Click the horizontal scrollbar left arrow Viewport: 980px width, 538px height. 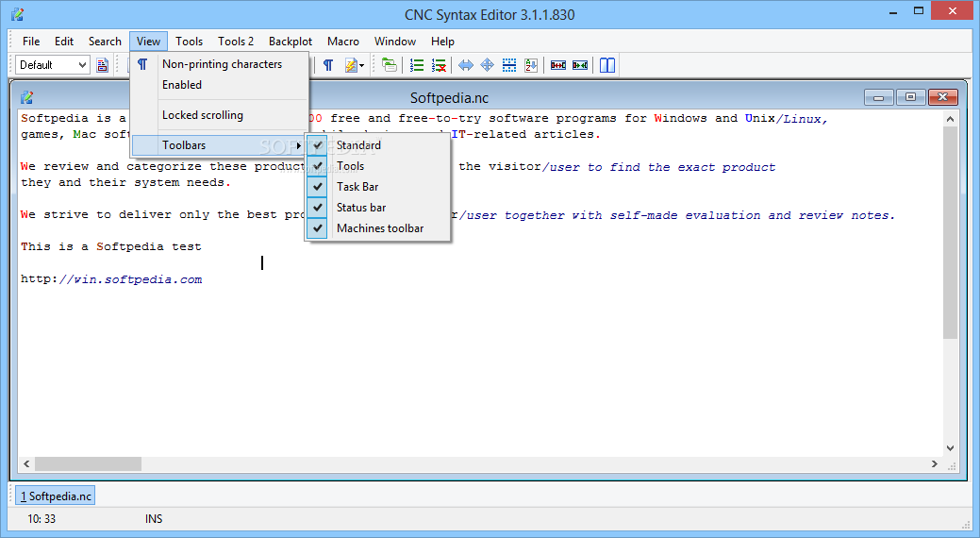(26, 463)
